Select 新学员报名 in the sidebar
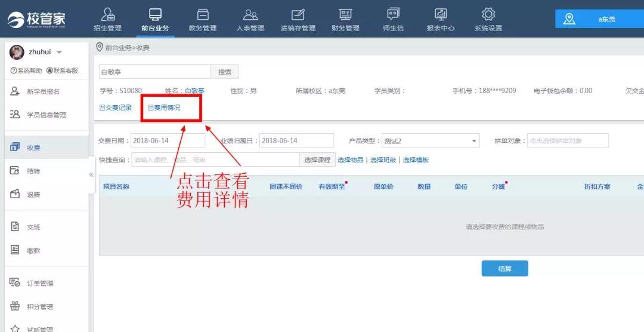 43,91
